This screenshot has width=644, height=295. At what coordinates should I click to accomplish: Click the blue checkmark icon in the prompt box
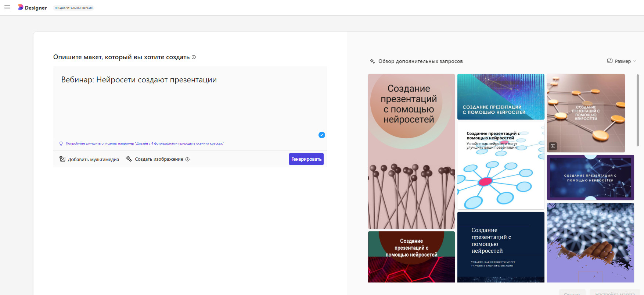322,135
